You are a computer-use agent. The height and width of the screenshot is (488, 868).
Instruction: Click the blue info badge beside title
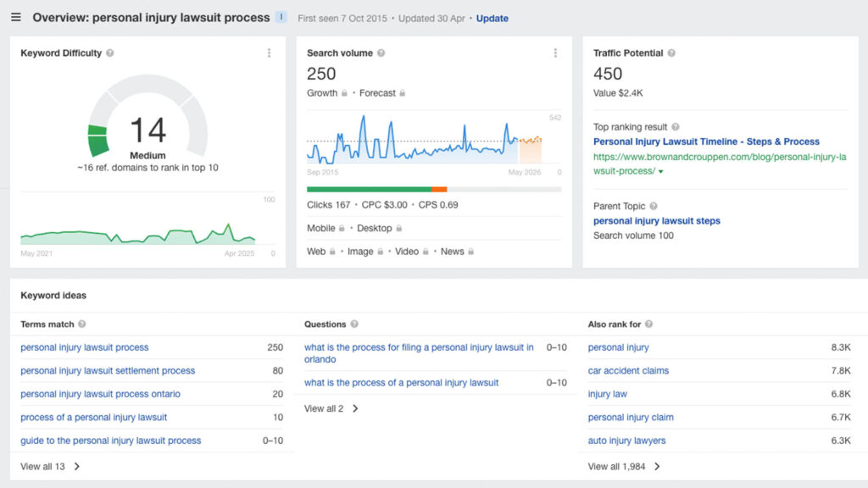point(281,17)
